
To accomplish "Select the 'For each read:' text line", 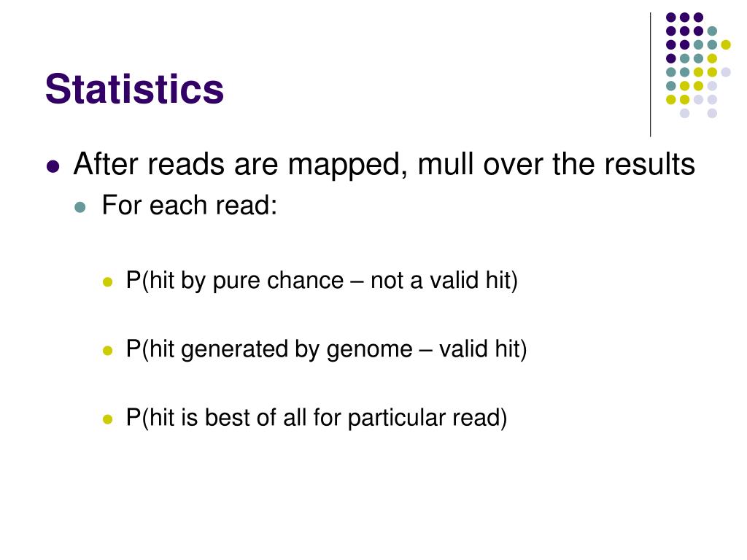I will [190, 205].
